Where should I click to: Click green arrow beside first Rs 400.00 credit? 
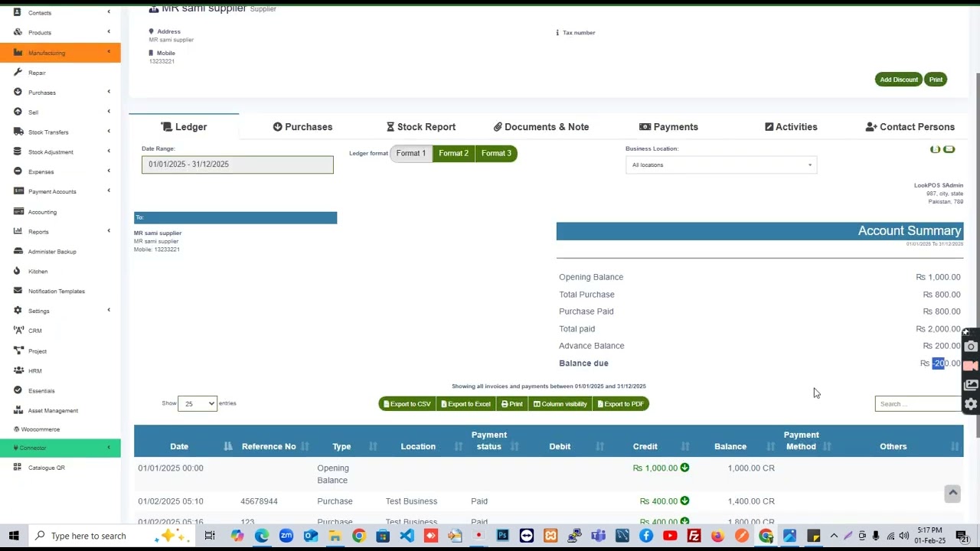click(684, 501)
